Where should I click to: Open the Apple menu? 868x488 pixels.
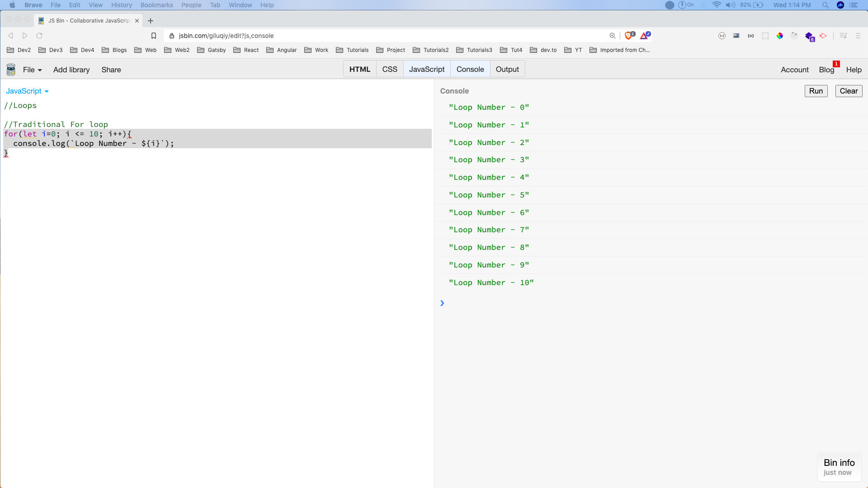12,5
